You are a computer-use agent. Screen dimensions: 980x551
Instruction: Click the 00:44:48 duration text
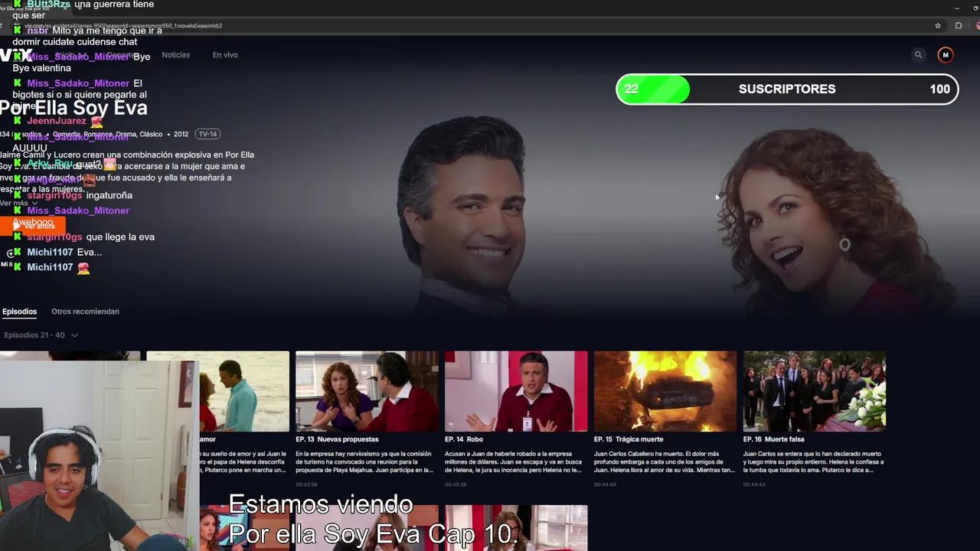[605, 484]
